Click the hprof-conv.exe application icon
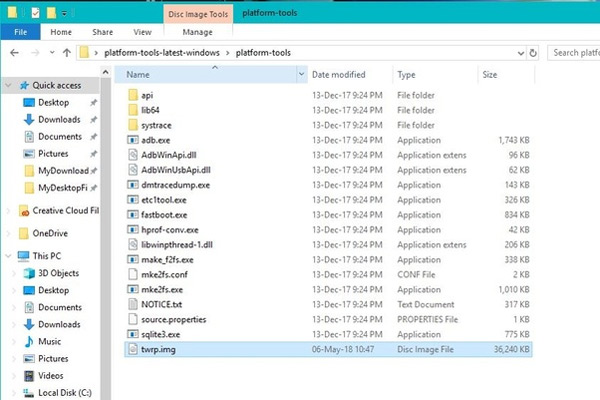Image resolution: width=600 pixels, height=400 pixels. pyautogui.click(x=133, y=230)
